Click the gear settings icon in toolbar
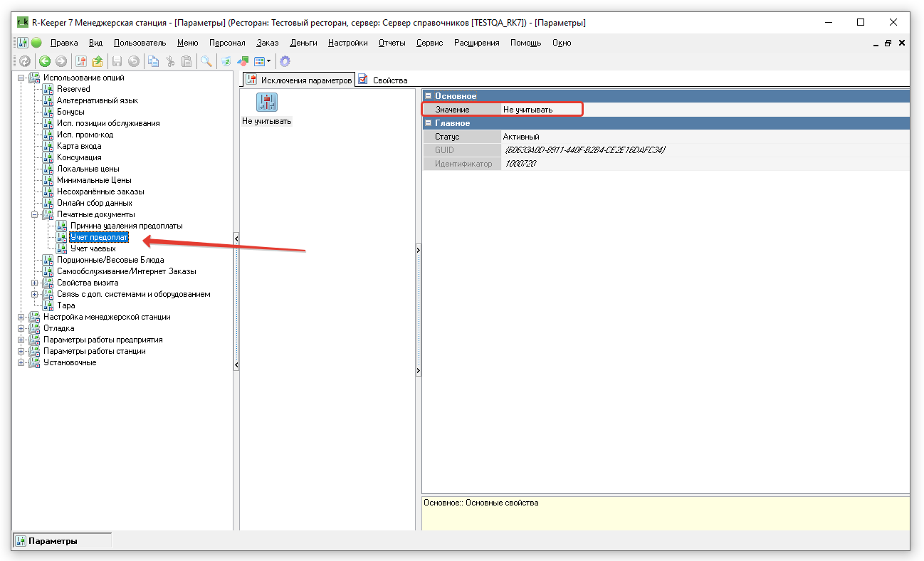The height and width of the screenshot is (561, 924). [285, 61]
